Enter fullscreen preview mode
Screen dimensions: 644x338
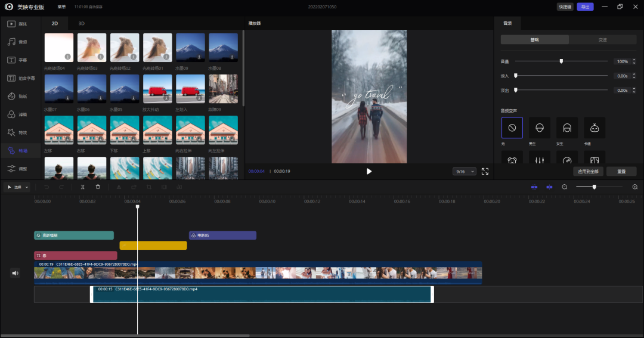point(485,171)
